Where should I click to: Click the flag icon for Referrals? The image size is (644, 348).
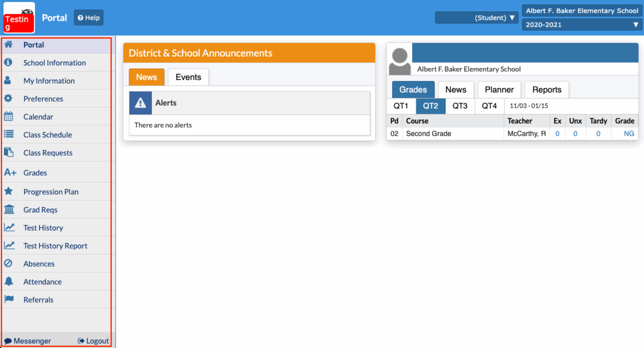[x=9, y=299]
